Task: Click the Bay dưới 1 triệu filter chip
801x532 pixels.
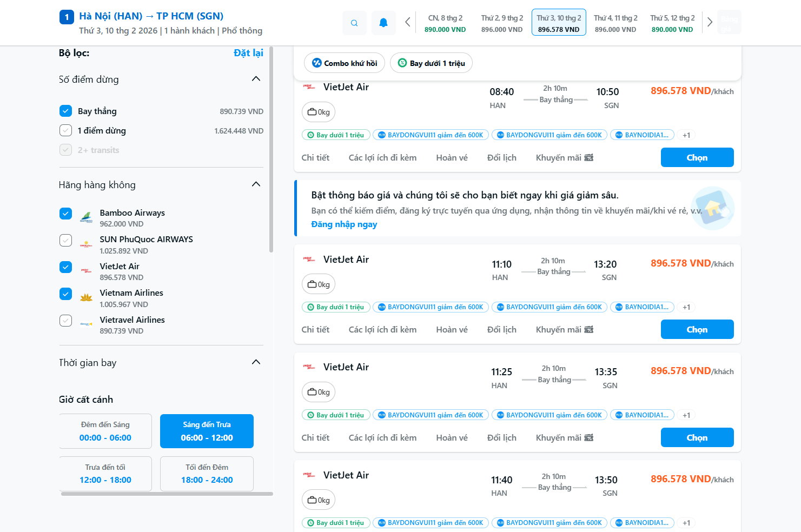Action: tap(431, 63)
